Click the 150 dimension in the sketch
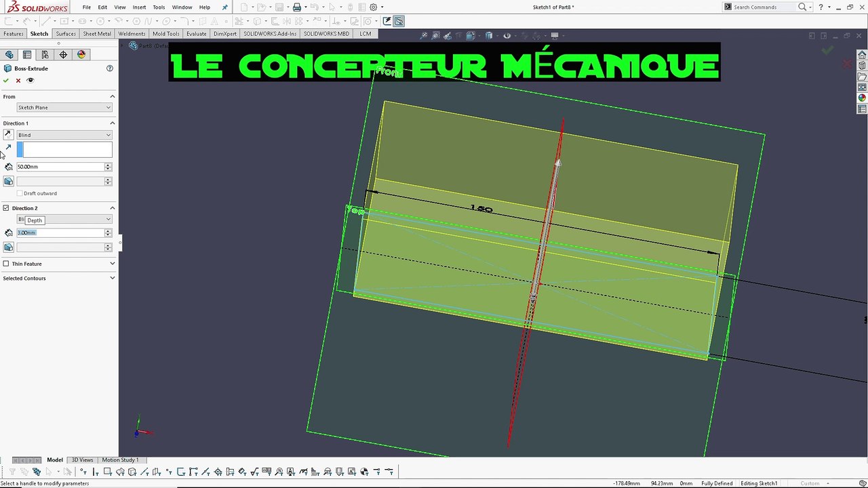Image resolution: width=868 pixels, height=488 pixels. click(x=481, y=209)
